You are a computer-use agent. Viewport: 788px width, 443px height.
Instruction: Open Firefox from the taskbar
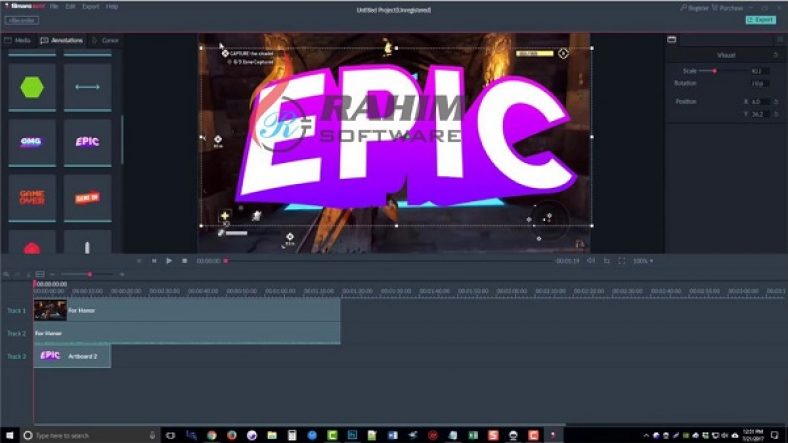tap(232, 435)
